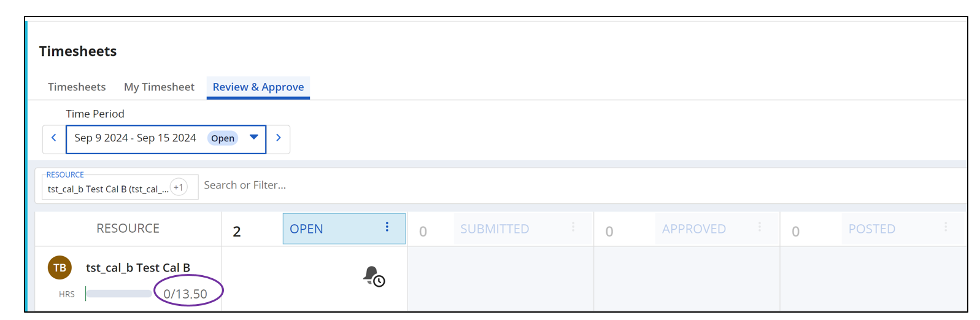
Task: Click the APPROVED status column header
Action: [x=693, y=229]
